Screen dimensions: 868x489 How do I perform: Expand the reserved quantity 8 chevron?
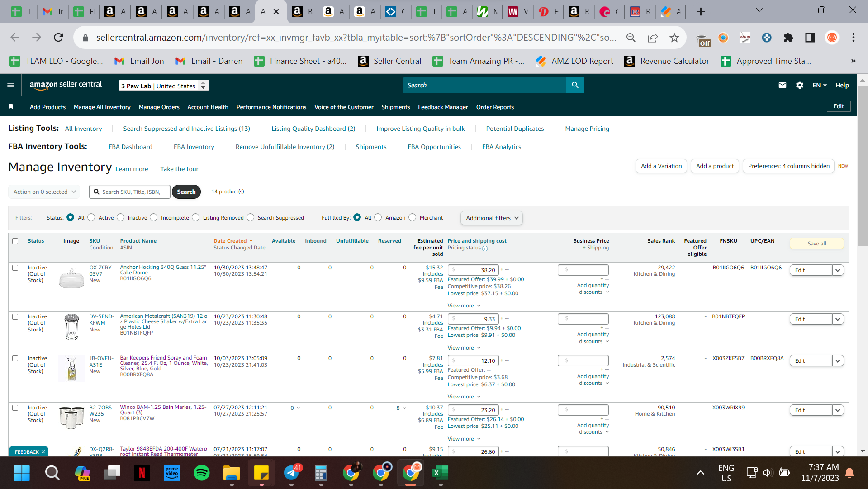point(404,408)
